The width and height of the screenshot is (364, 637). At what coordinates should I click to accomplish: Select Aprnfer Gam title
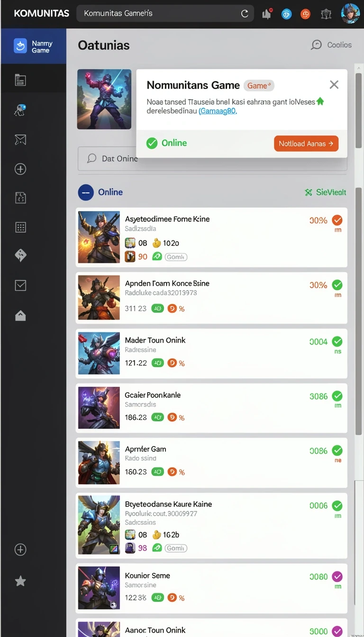point(146,449)
